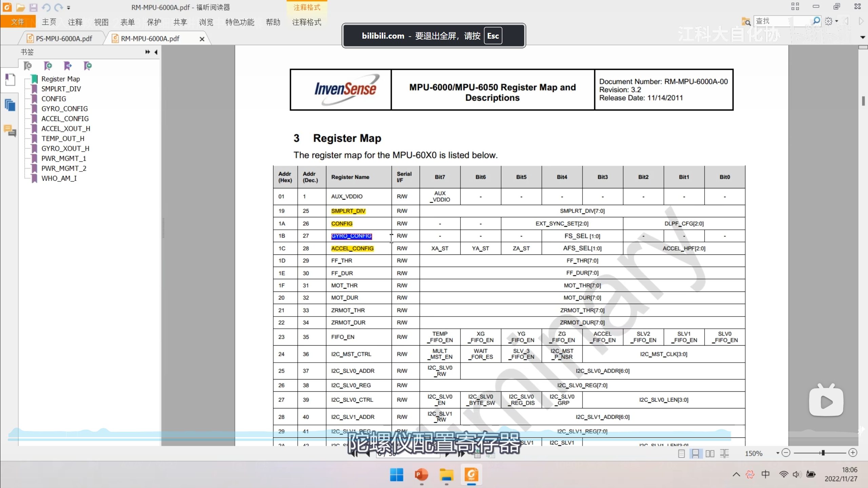Open the pages thumbnail panel icon

(x=10, y=105)
